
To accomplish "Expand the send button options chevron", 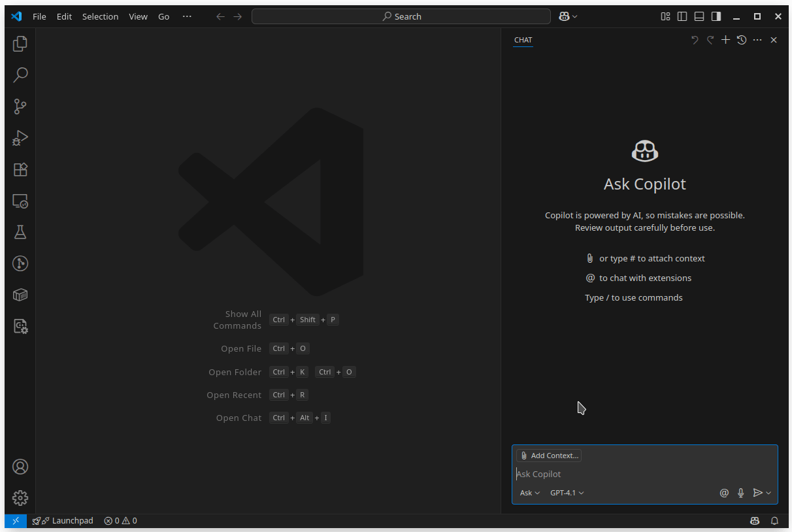I will click(x=768, y=493).
